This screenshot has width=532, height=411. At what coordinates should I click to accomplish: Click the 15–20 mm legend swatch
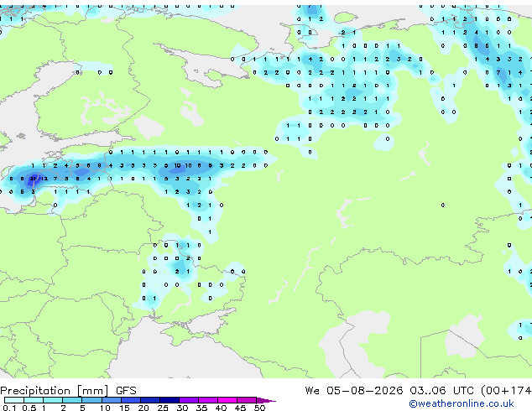(x=130, y=400)
